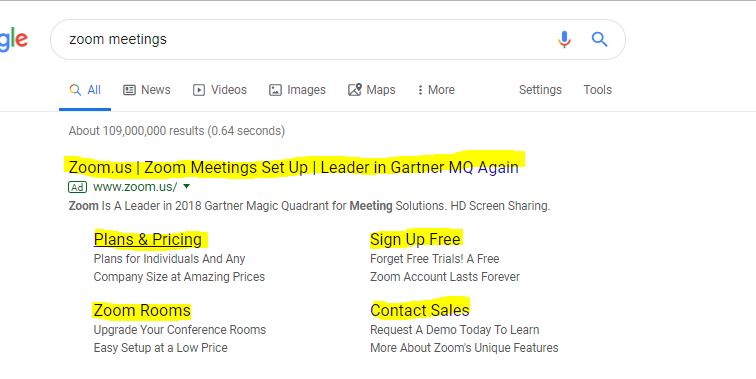The width and height of the screenshot is (756, 379).
Task: Open the Tools options
Action: (597, 90)
